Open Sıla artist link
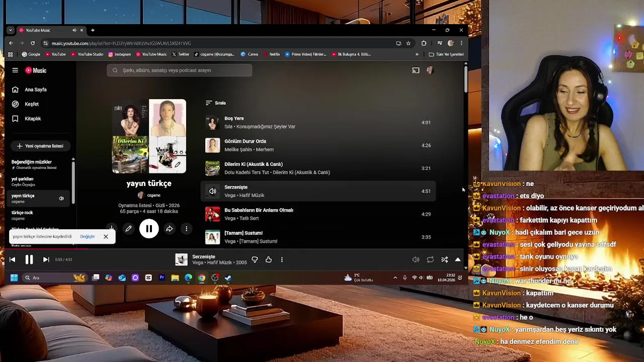The height and width of the screenshot is (362, 644). 228,127
